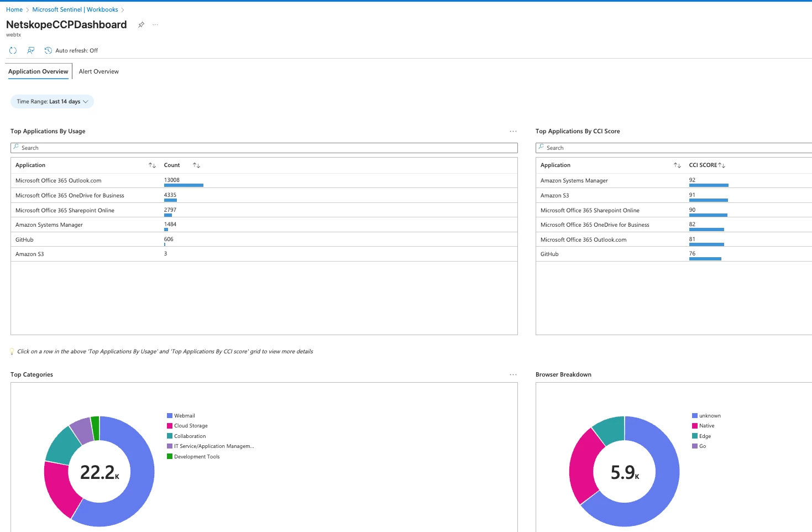Open the ellipsis menu beside the workbook title
Viewport: 812px width, 532px height.
pyautogui.click(x=155, y=25)
